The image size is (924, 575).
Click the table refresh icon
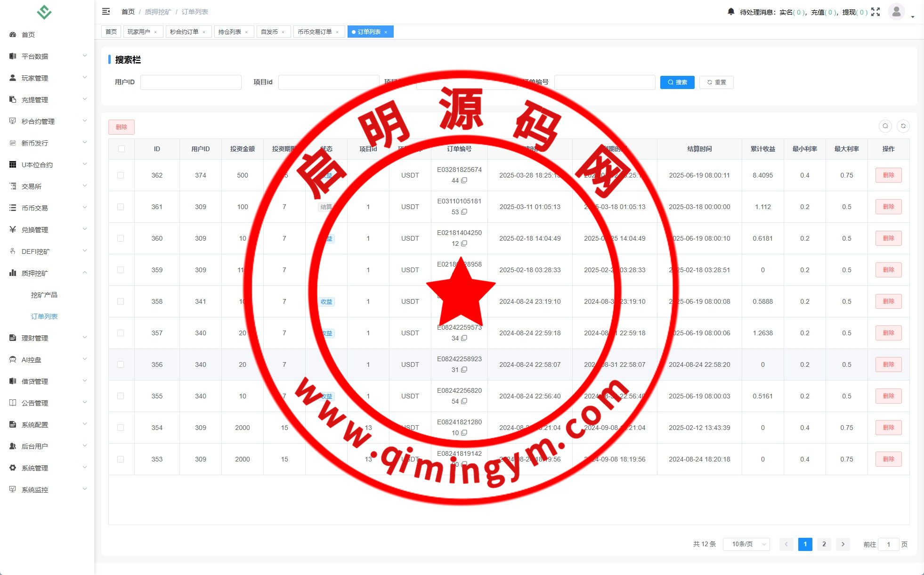pos(903,126)
